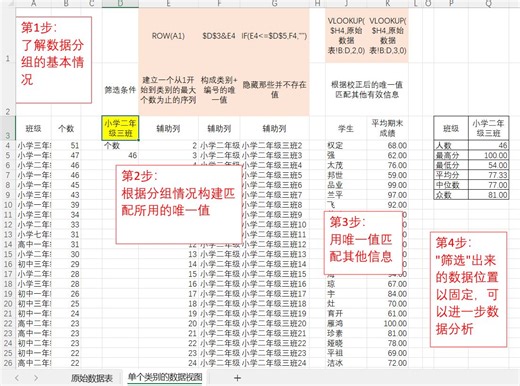Add a new sheet with plus button
This screenshot has height=386, width=520.
[237, 378]
